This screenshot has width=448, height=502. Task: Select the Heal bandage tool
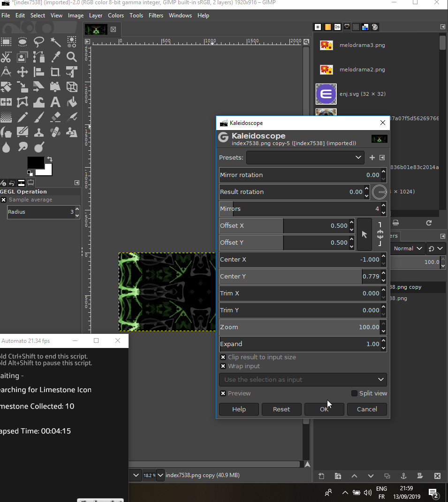coord(55,132)
